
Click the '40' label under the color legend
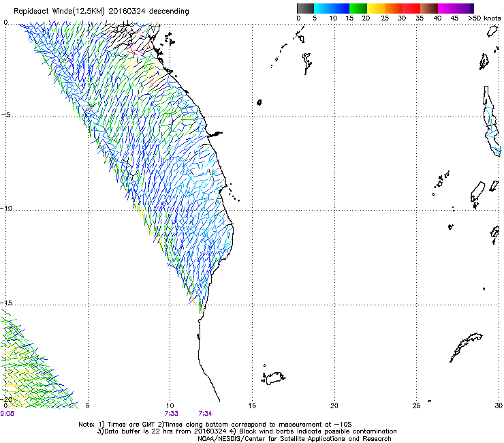pos(437,18)
